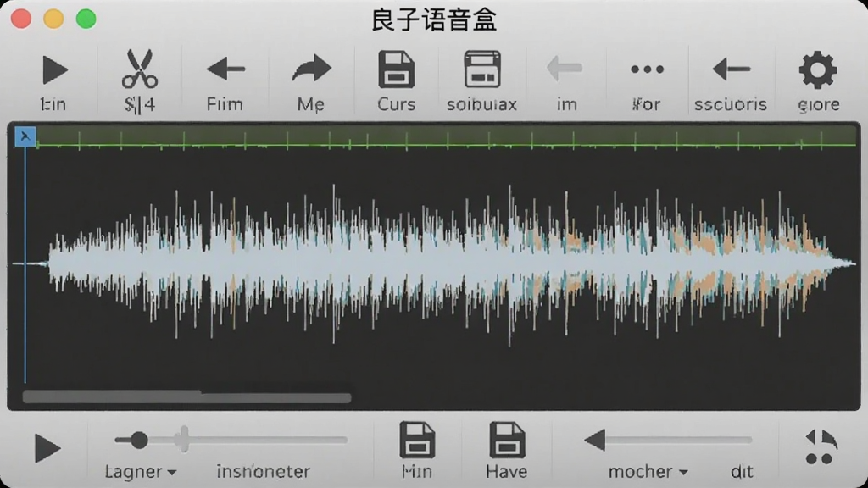Image resolution: width=868 pixels, height=488 pixels.
Task: Open the three-dots more options menu
Action: tap(647, 69)
